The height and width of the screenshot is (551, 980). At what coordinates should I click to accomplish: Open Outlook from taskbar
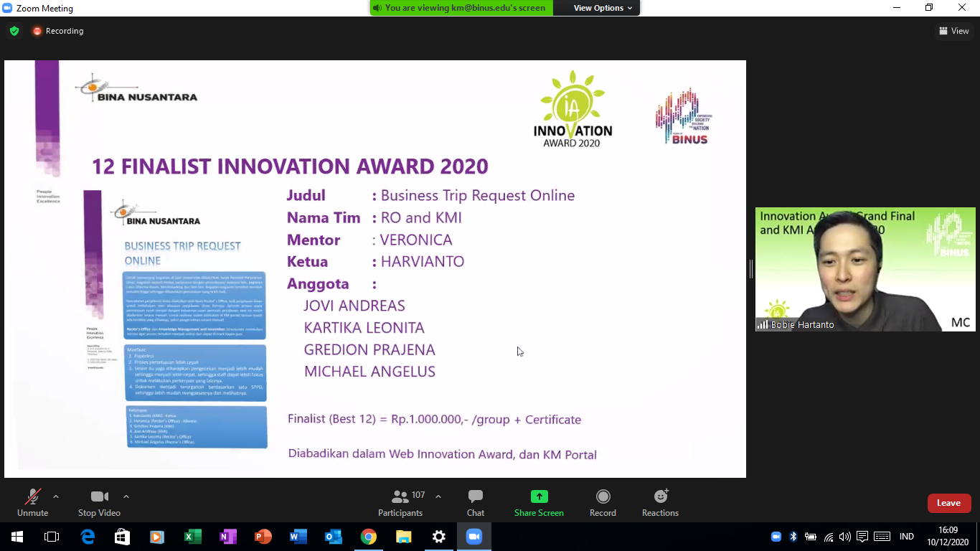334,537
